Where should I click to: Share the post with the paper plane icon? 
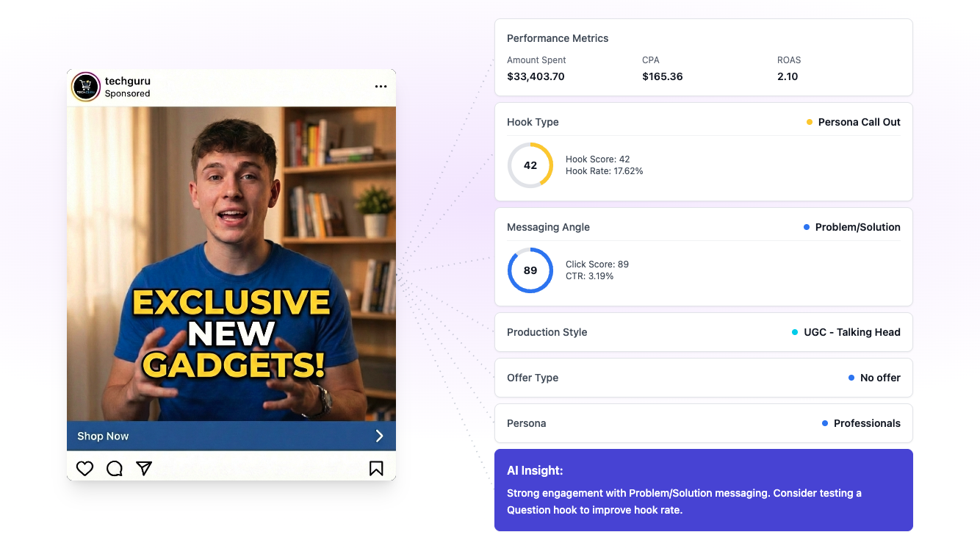click(144, 468)
